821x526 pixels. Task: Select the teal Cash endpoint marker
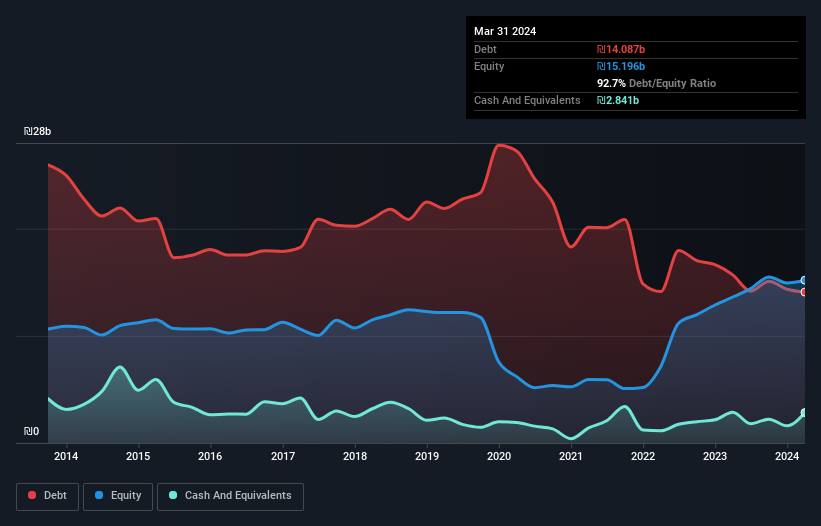[x=804, y=413]
